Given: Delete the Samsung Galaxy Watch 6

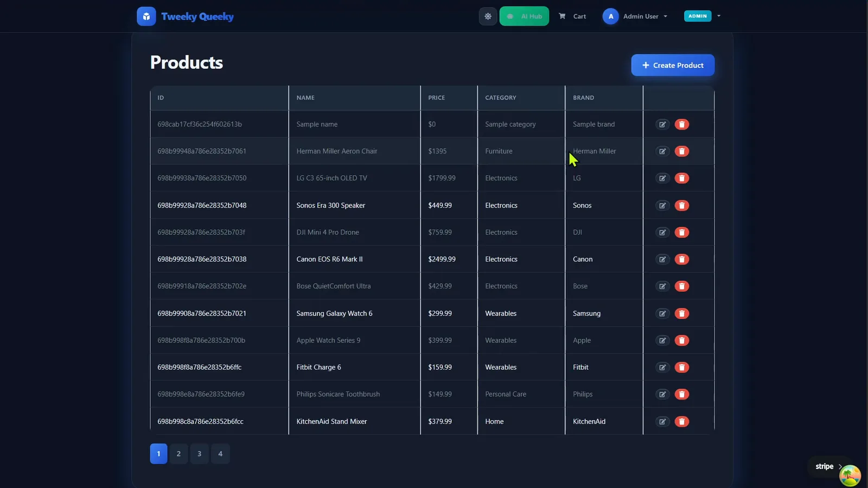Looking at the screenshot, I should pyautogui.click(x=682, y=313).
